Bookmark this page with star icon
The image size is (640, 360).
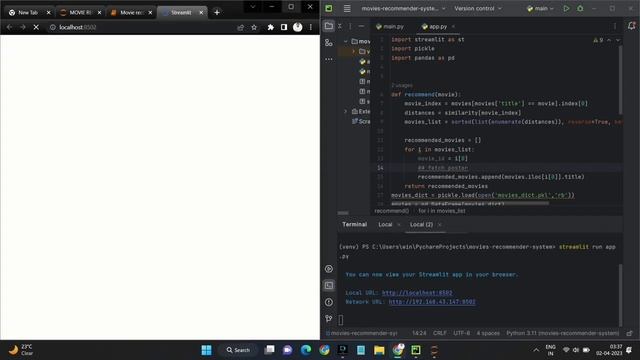[x=254, y=27]
